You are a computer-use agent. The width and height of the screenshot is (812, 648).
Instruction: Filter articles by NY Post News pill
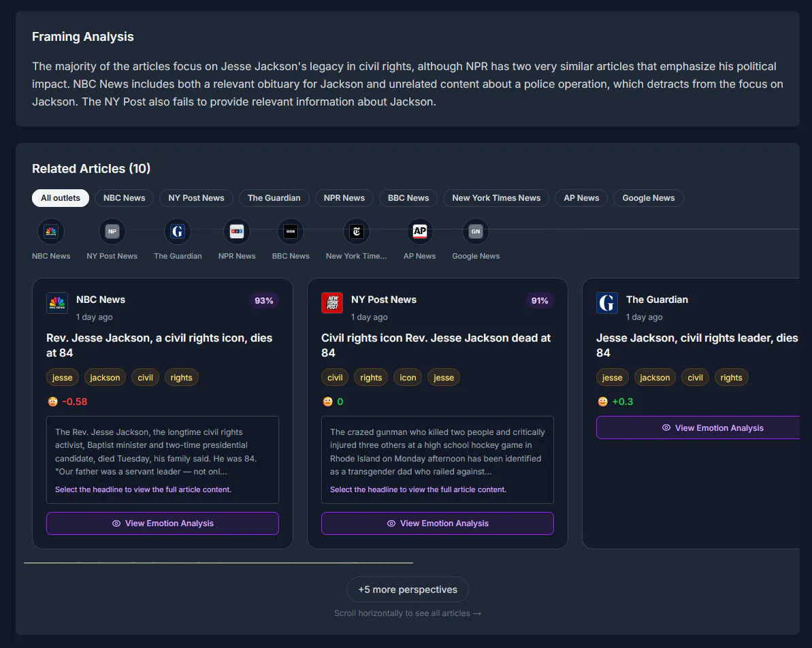(x=196, y=198)
